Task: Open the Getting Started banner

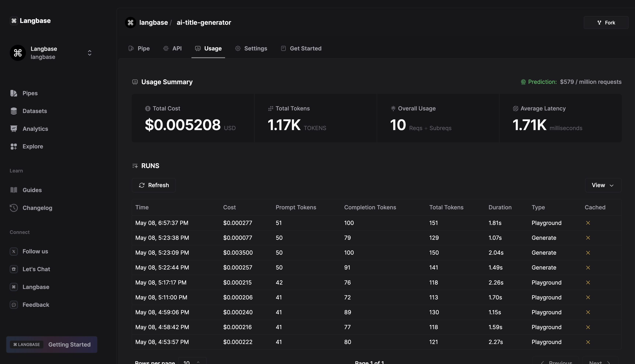Action: coord(52,345)
